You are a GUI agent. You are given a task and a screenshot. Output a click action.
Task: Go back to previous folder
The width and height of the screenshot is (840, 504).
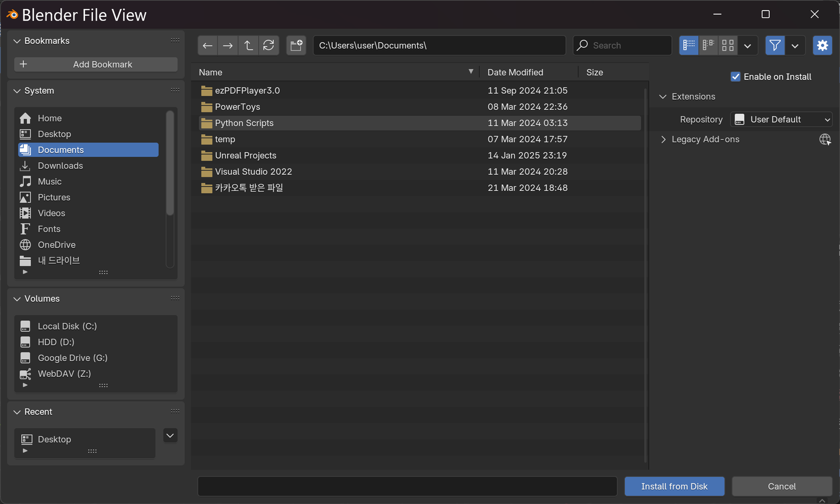(207, 46)
